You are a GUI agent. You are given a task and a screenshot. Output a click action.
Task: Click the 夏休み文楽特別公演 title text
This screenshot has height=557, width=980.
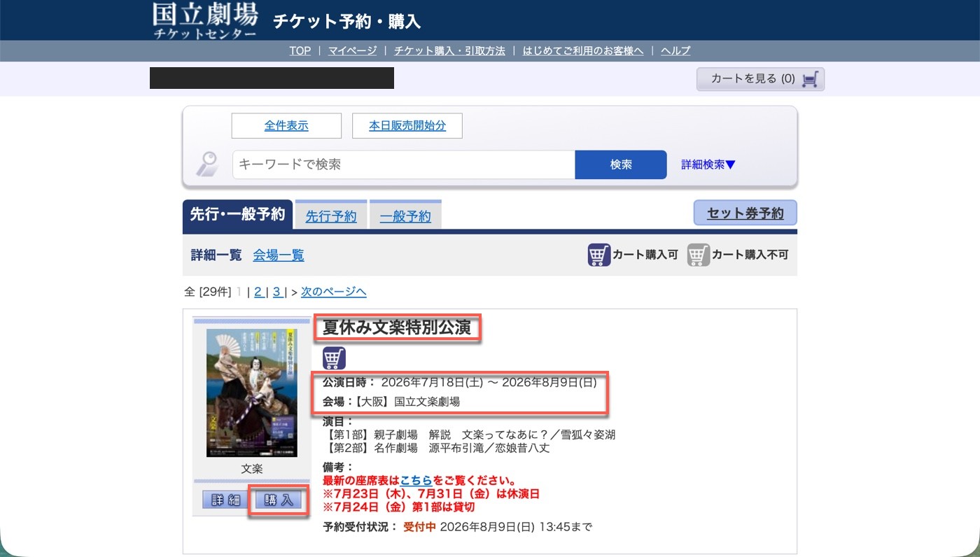click(397, 327)
